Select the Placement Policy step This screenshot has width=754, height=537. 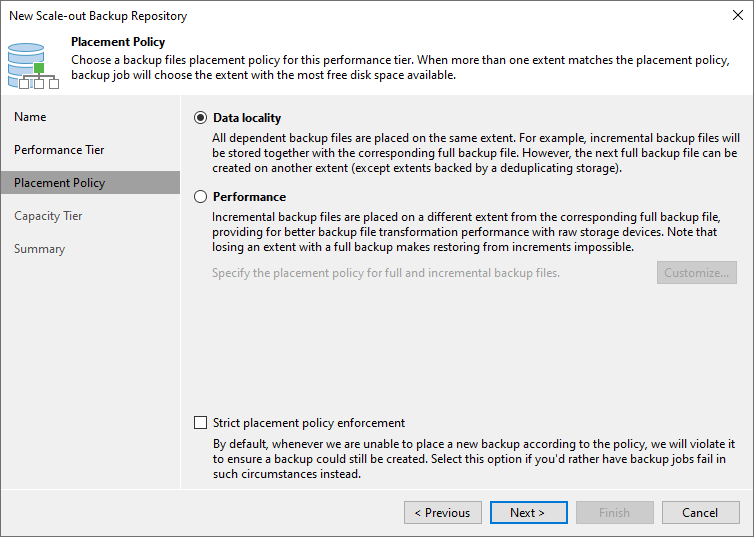59,183
